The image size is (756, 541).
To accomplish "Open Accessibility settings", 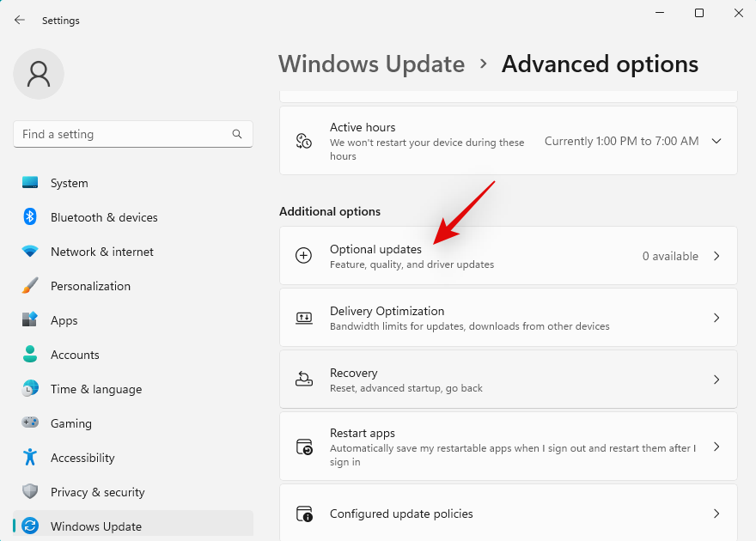I will 133,458.
